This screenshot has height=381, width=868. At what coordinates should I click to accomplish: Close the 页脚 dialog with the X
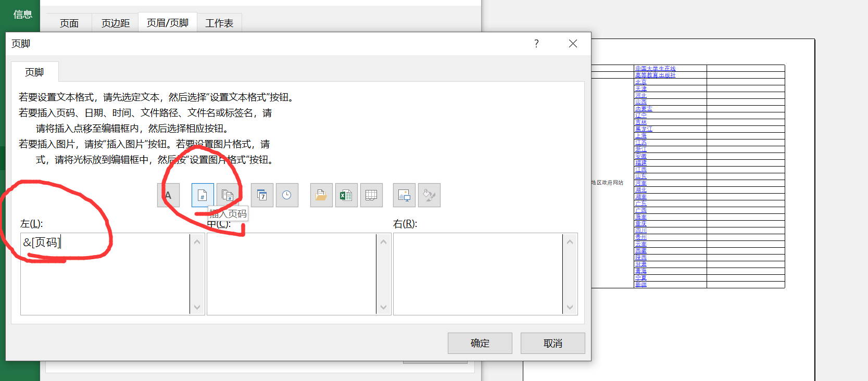(573, 44)
